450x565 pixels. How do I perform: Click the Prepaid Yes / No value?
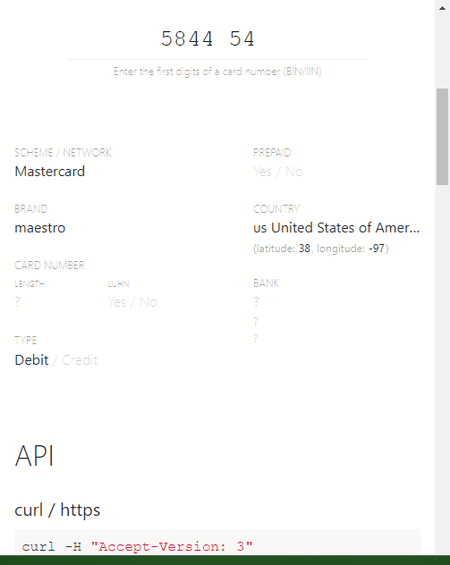click(x=278, y=172)
